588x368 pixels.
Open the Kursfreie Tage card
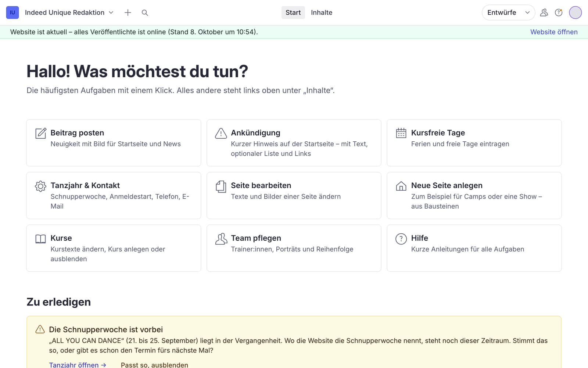tap(474, 143)
